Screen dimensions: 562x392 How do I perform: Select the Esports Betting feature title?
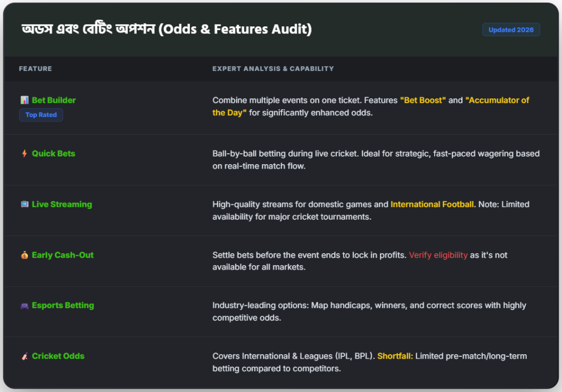(63, 306)
